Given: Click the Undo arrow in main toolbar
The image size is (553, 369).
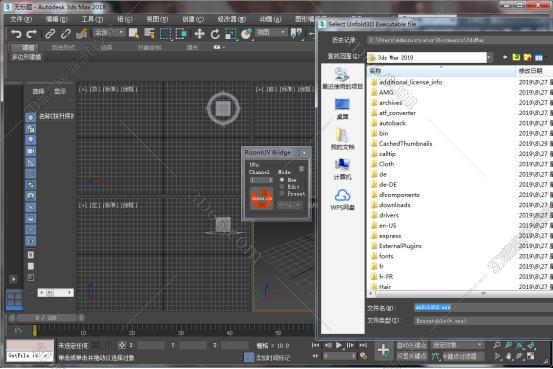Looking at the screenshot, I should (x=16, y=34).
